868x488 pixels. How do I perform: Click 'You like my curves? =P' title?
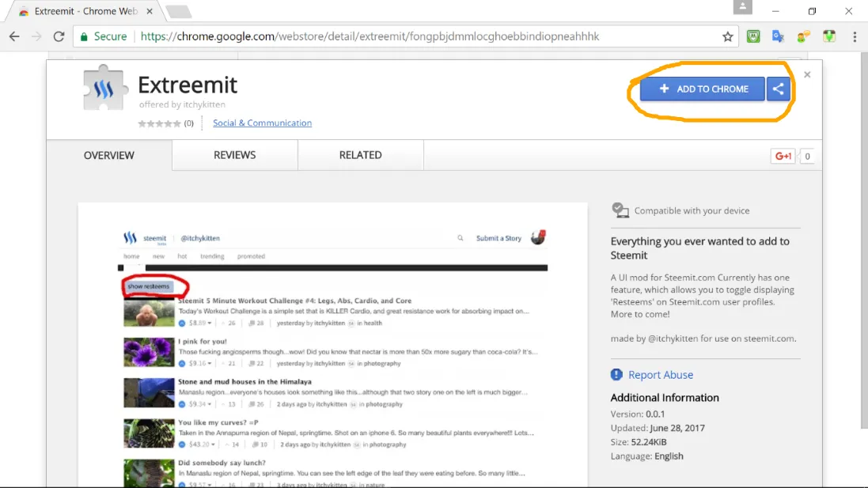click(x=218, y=422)
